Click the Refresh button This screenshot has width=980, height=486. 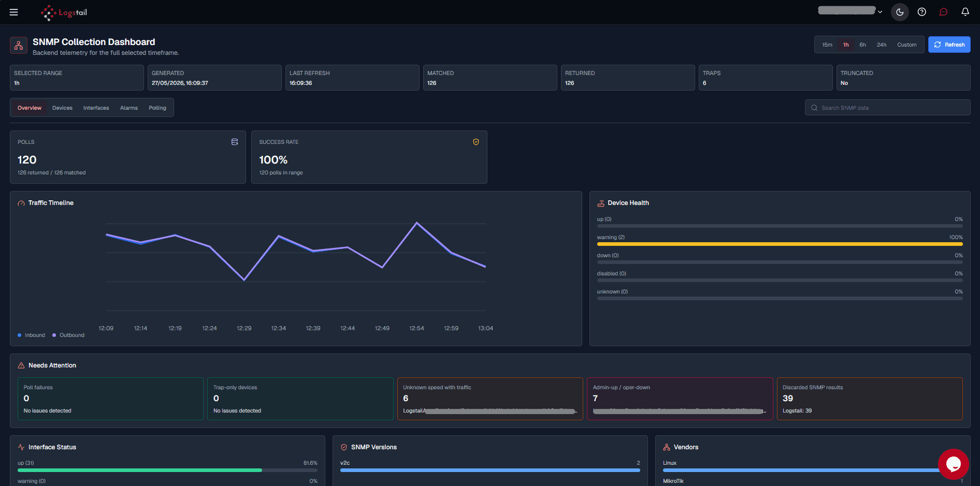click(x=949, y=45)
